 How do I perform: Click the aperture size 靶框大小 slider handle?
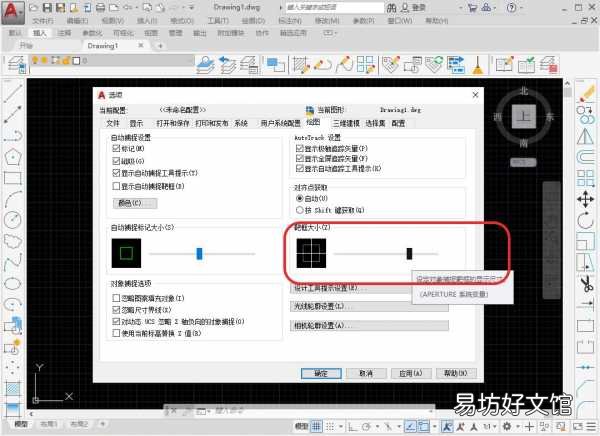tap(409, 253)
